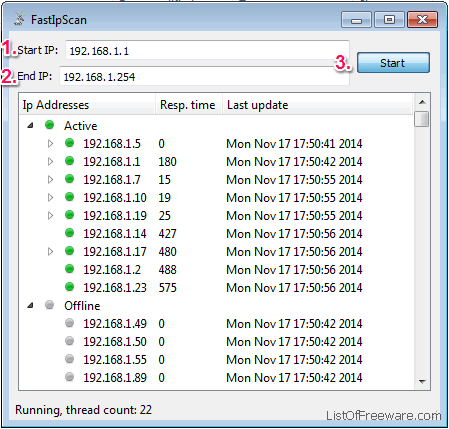The image size is (449, 429).
Task: Click the green status dot beside 192.168.1.14
Action: coord(69,233)
